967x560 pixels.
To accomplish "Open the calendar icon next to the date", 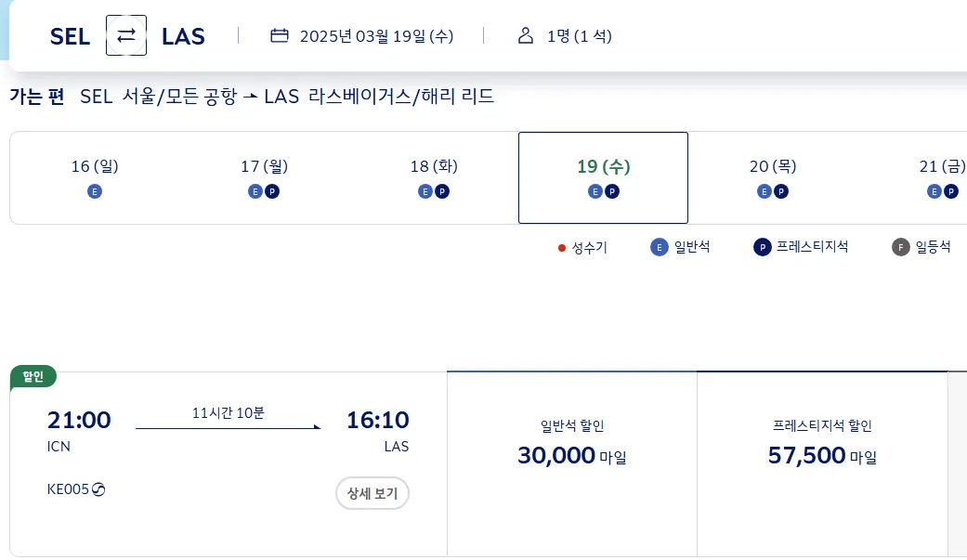I will click(x=281, y=34).
